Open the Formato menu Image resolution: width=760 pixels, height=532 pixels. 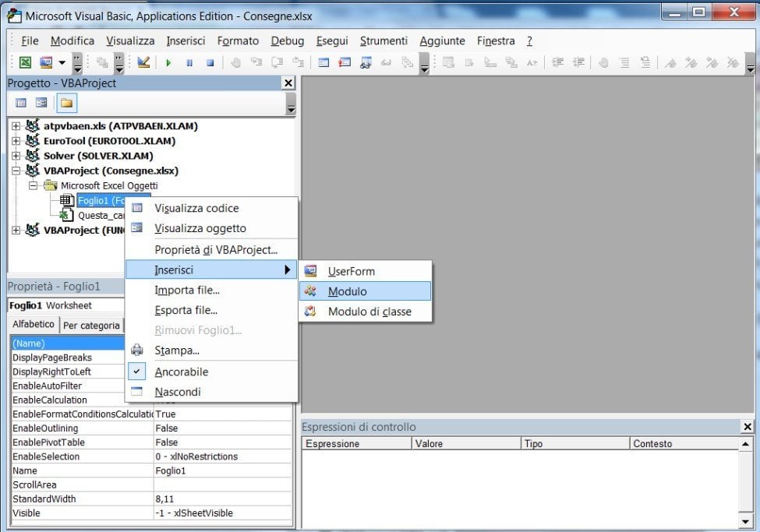point(238,41)
